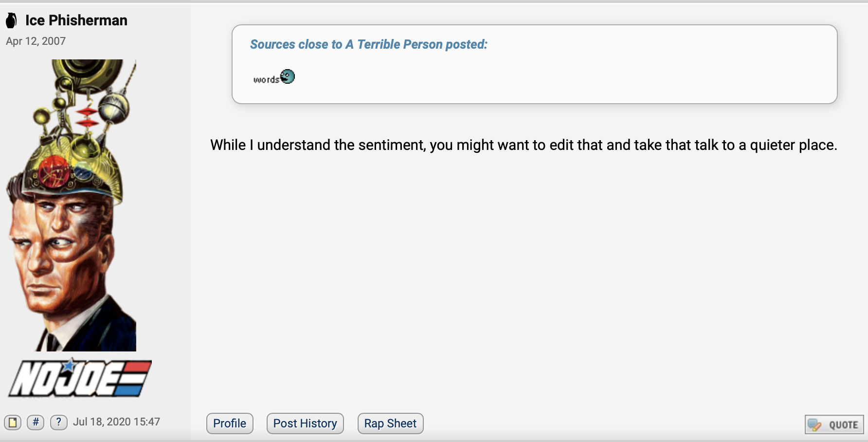Click the question mark icon by the timestamp

(59, 422)
